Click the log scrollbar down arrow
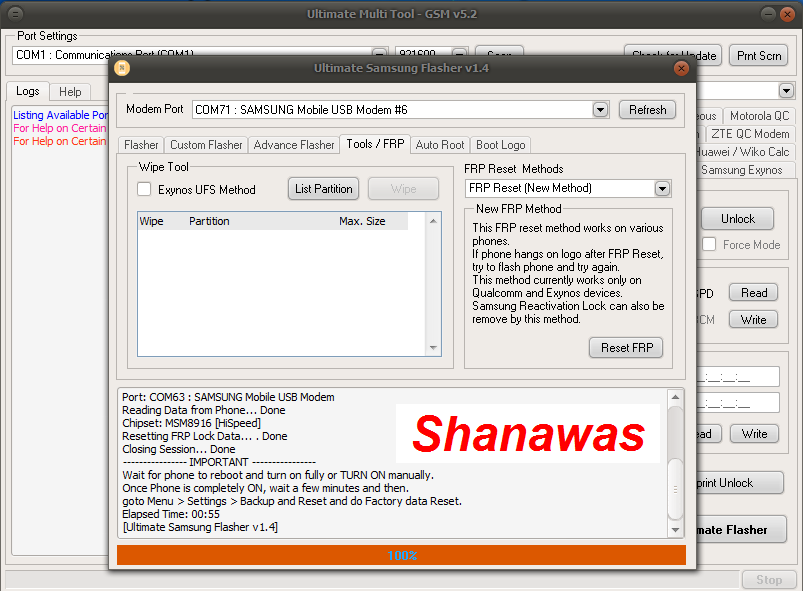 [675, 530]
